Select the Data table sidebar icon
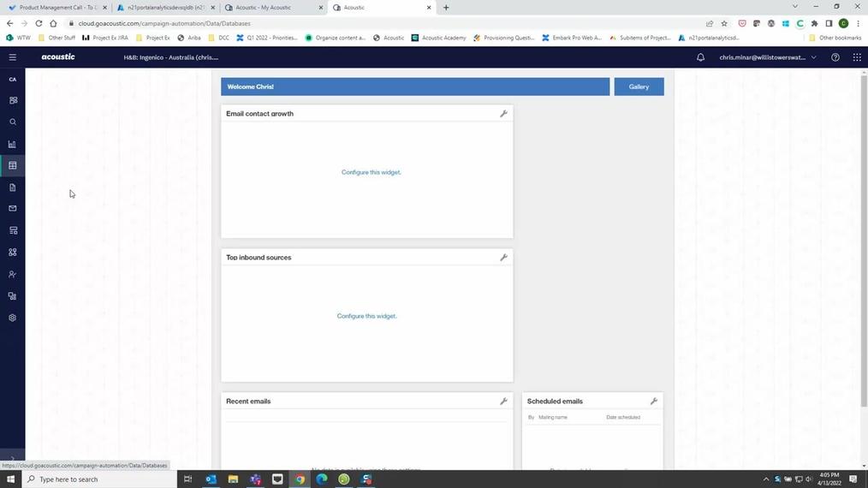868x488 pixels. (x=12, y=165)
